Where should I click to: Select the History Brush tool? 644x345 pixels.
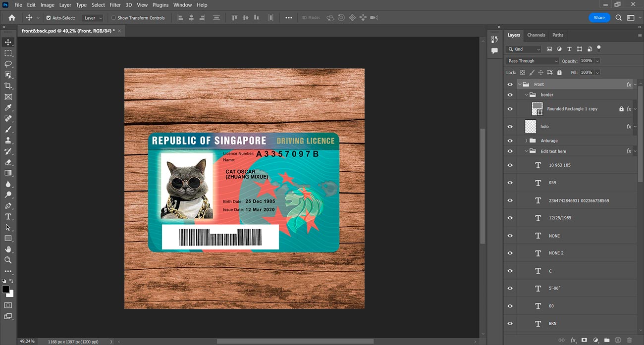tap(8, 151)
